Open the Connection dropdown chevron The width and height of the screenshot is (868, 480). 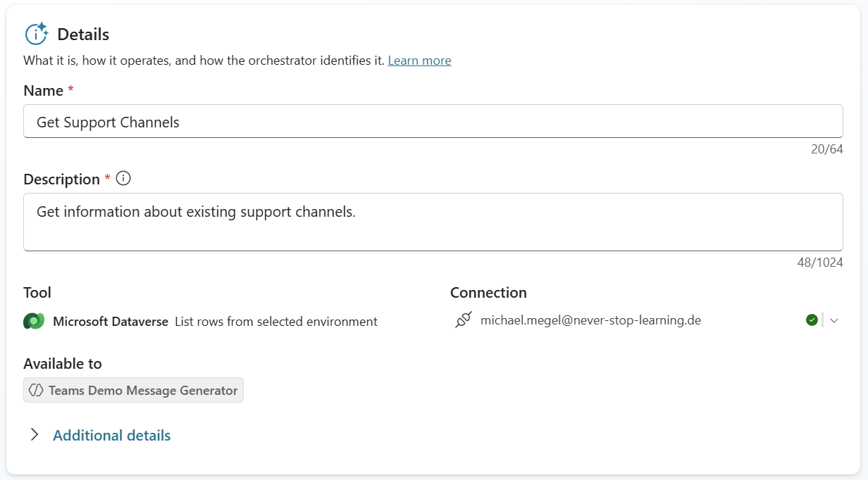[x=834, y=320]
